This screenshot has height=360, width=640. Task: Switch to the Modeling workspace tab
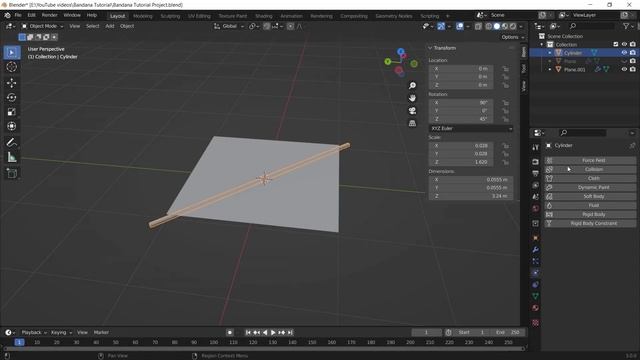[142, 16]
